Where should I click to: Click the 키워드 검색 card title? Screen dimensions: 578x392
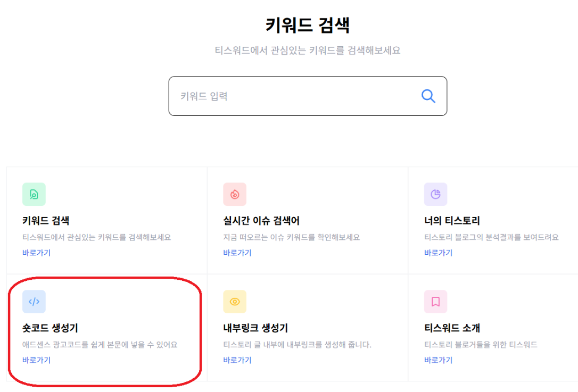click(x=46, y=221)
